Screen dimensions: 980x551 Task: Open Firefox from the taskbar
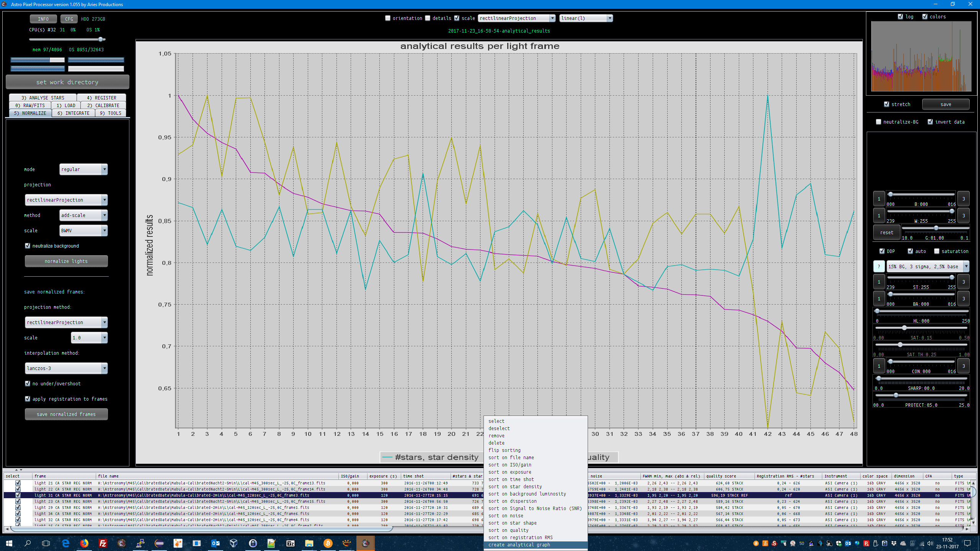(84, 543)
